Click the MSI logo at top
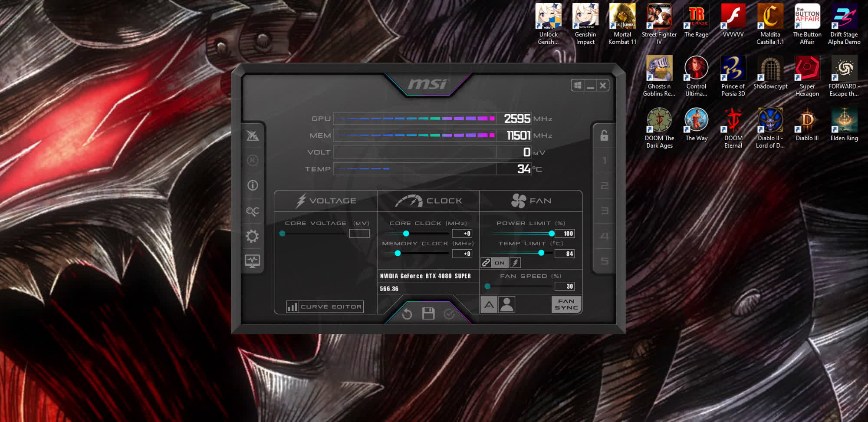This screenshot has width=868, height=422. 427,84
